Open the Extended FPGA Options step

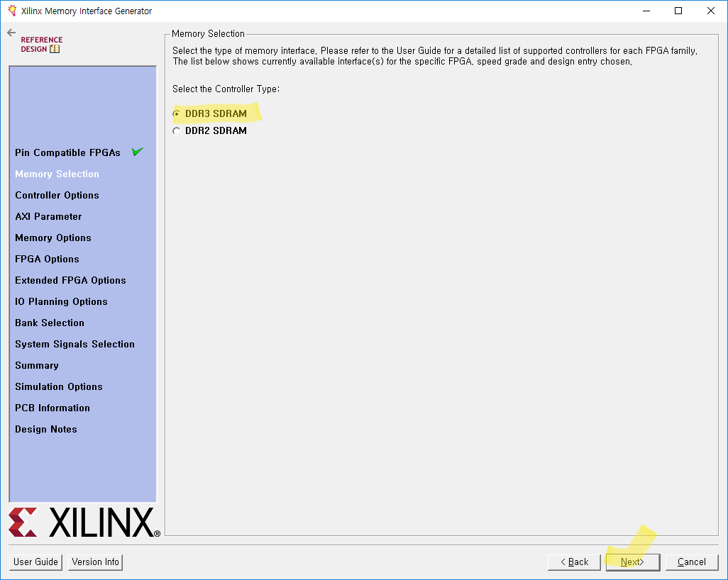[70, 280]
